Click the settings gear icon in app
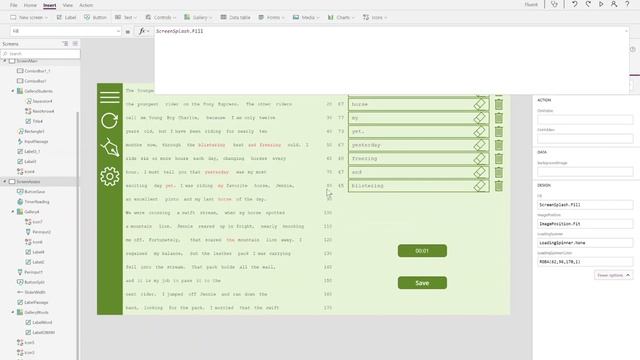This screenshot has height=360, width=640. tap(110, 176)
